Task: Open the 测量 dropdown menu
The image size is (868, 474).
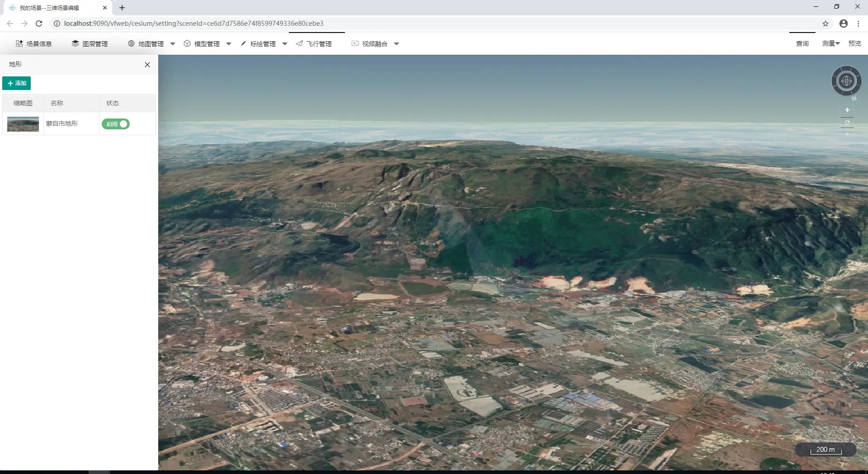Action: [x=830, y=43]
